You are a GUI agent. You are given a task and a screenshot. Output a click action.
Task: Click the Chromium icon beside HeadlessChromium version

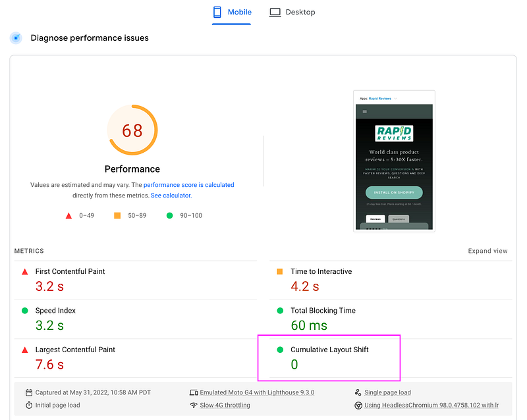[358, 405]
